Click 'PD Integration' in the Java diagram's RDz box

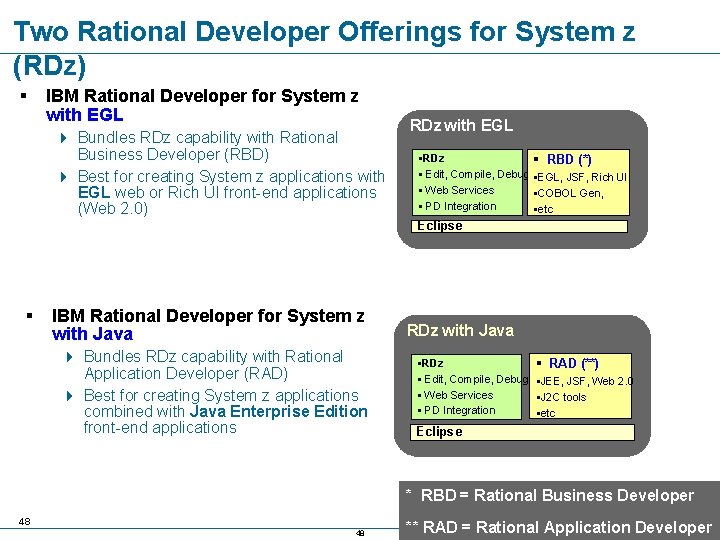(x=459, y=411)
